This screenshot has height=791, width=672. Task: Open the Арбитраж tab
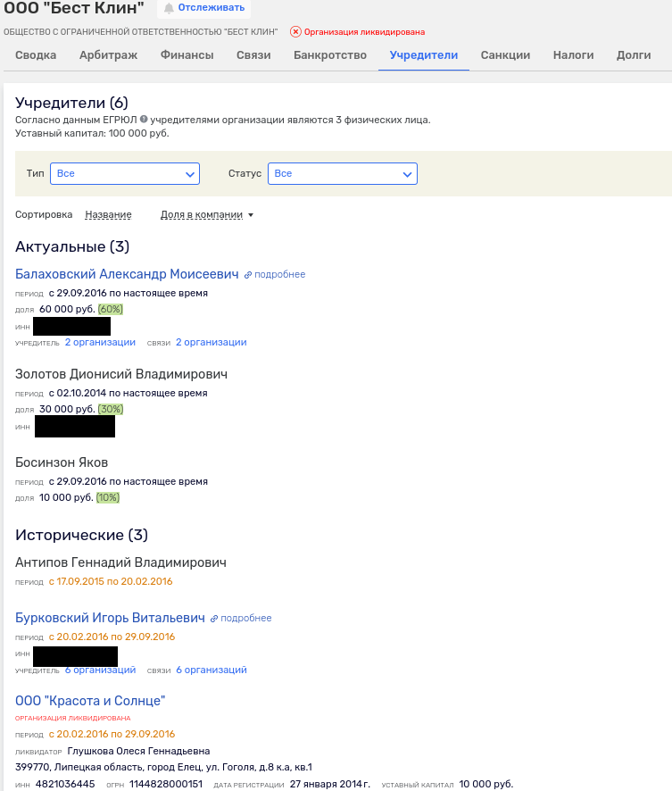click(x=108, y=55)
